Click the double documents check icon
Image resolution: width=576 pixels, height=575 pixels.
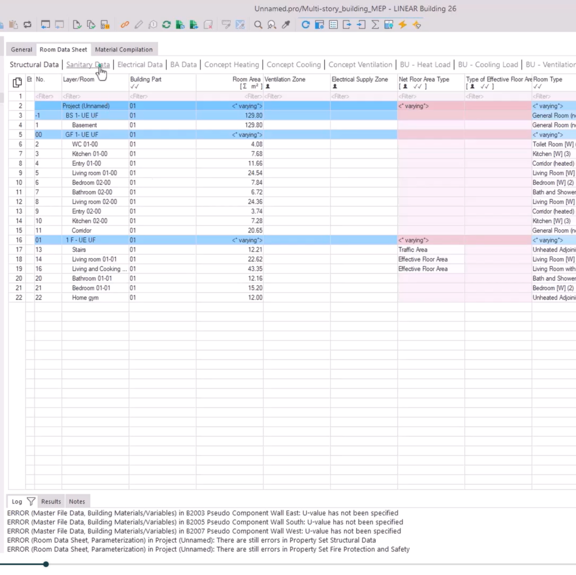(x=91, y=25)
